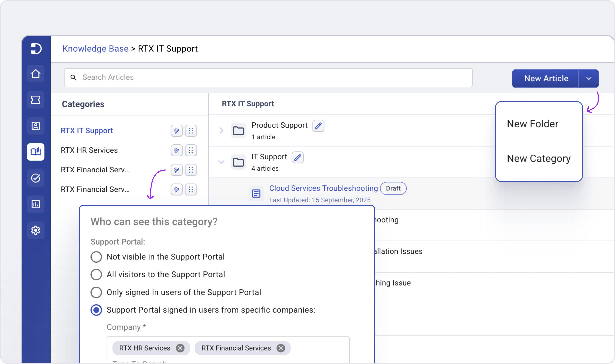Open the Contacts panel from the sidebar

click(36, 126)
